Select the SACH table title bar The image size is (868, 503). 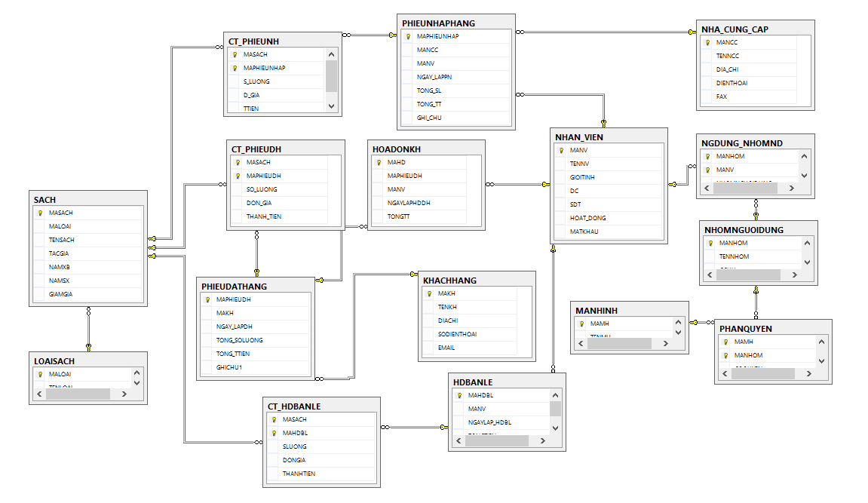(88, 200)
